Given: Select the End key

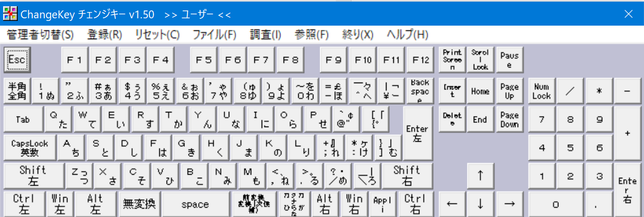Looking at the screenshot, I should pos(481,119).
